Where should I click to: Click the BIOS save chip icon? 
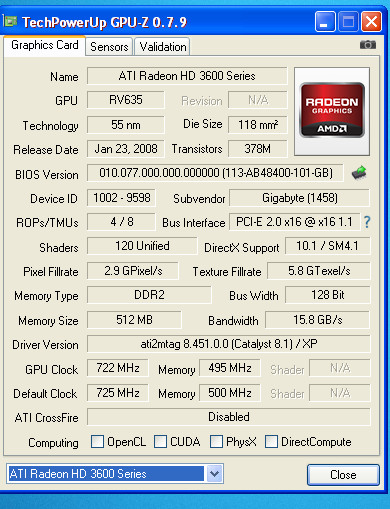[359, 173]
